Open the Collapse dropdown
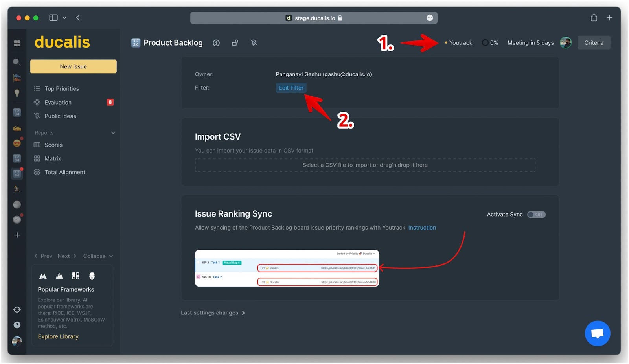The width and height of the screenshot is (629, 364). (98, 256)
